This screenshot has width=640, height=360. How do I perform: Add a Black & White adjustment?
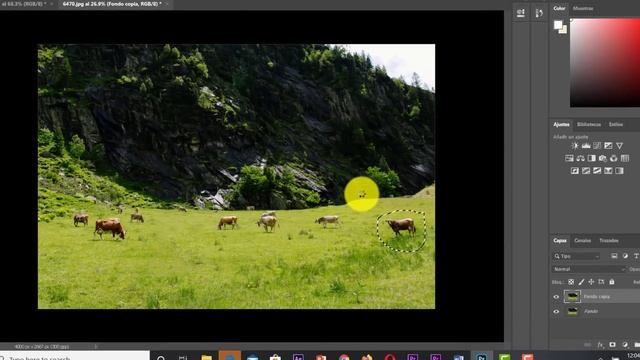coord(591,158)
